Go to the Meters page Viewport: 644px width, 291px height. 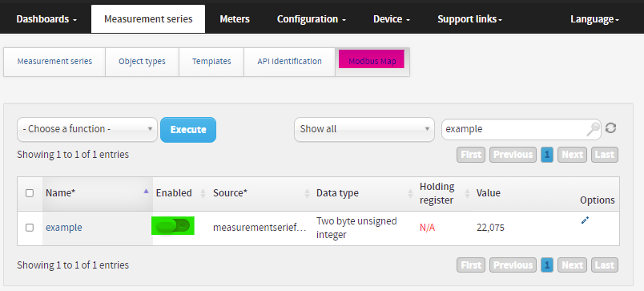tap(235, 19)
